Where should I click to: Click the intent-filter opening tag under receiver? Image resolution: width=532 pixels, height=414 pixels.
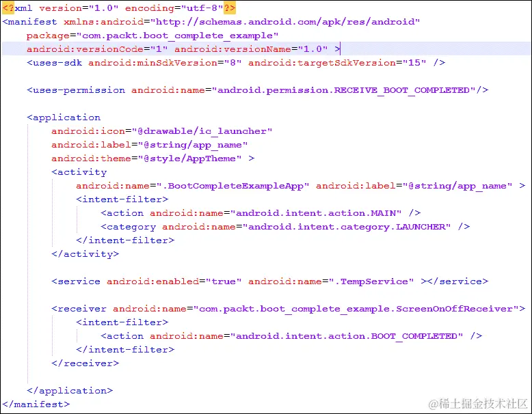[x=122, y=322]
